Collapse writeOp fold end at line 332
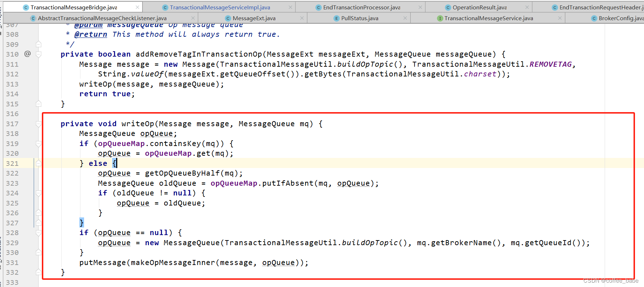The width and height of the screenshot is (644, 287). coord(39,272)
